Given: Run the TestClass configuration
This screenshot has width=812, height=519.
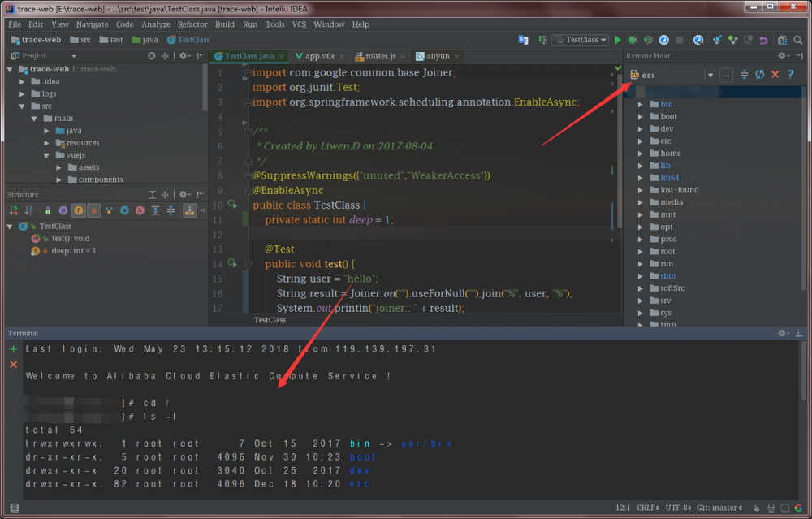Looking at the screenshot, I should [617, 38].
